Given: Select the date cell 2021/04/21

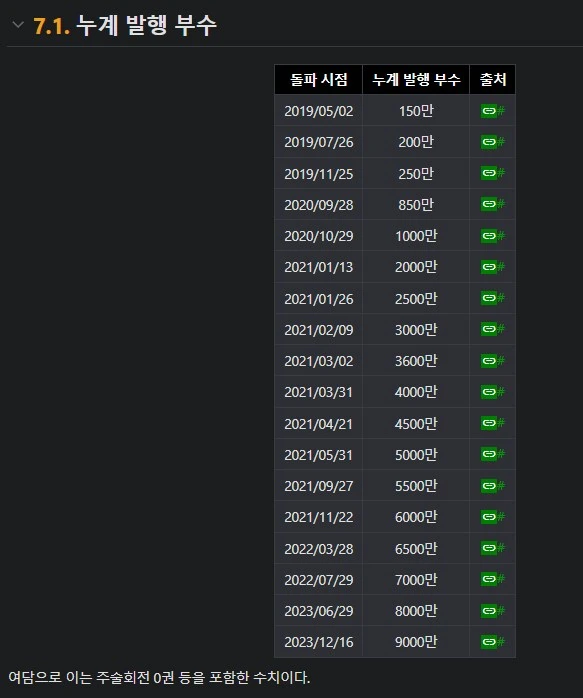Looking at the screenshot, I should (x=319, y=423).
